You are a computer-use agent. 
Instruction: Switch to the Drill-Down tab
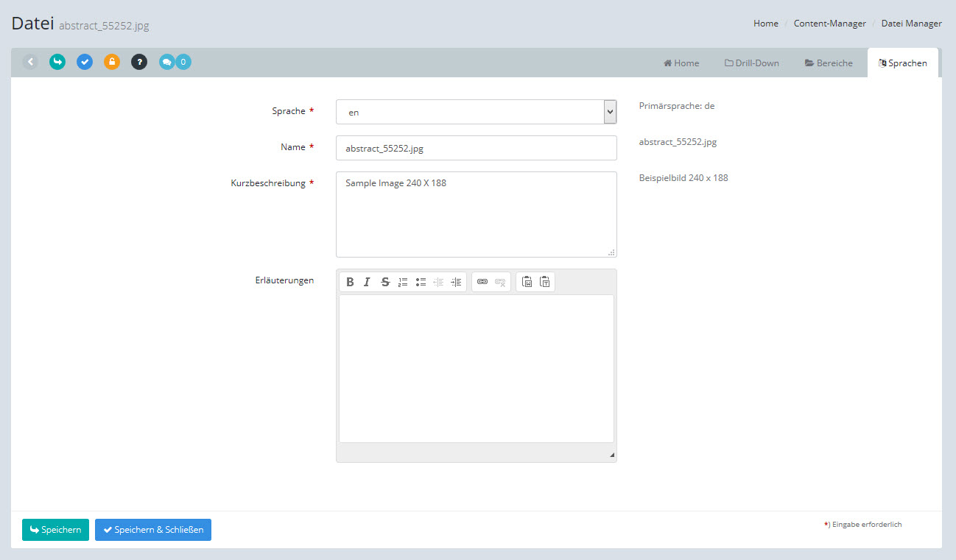coord(751,63)
